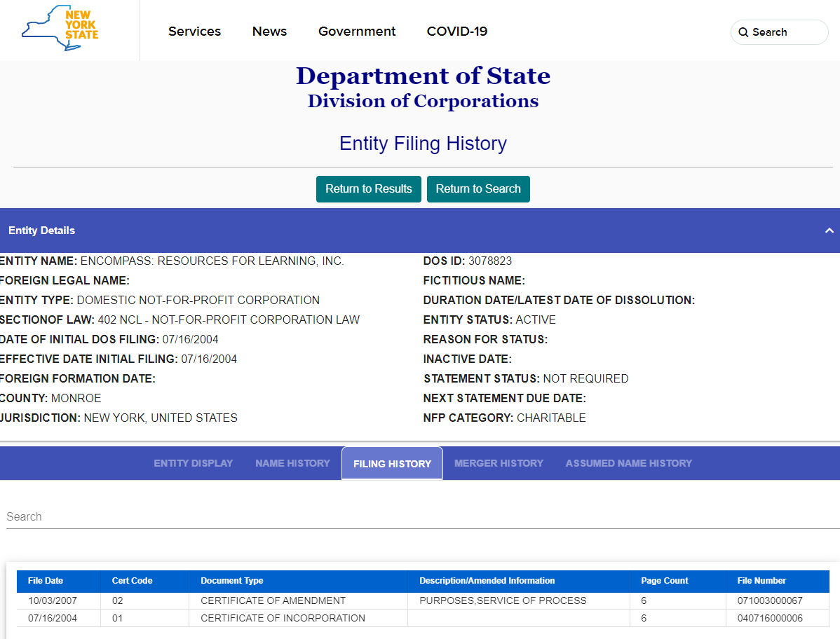
Task: Click the Return to Search button
Action: pyautogui.click(x=478, y=189)
